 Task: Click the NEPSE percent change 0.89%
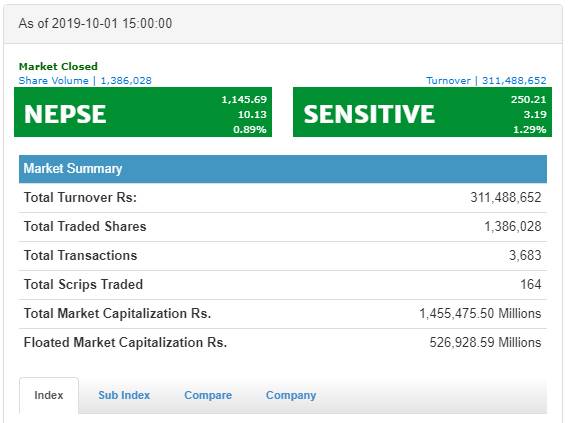(250, 130)
